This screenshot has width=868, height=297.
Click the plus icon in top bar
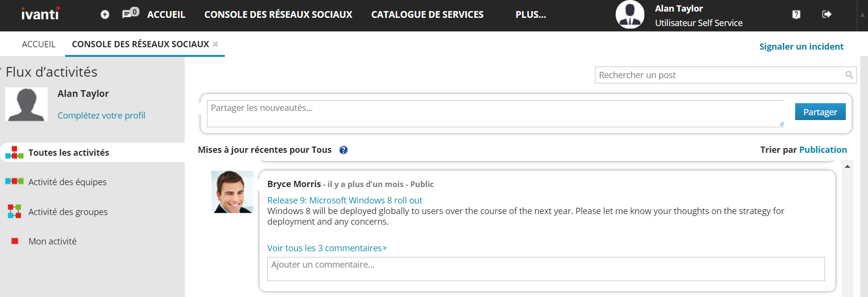(105, 14)
